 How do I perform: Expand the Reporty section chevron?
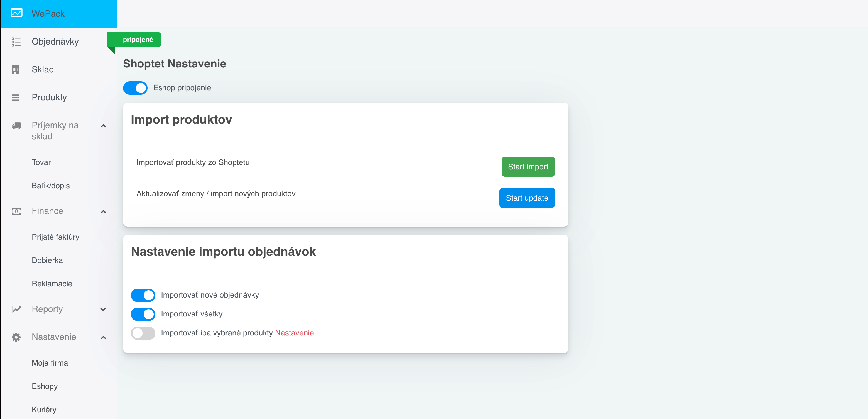pos(104,309)
